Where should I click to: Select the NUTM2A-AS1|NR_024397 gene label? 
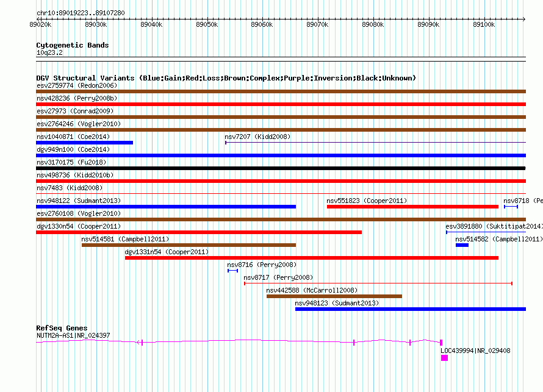coord(73,335)
